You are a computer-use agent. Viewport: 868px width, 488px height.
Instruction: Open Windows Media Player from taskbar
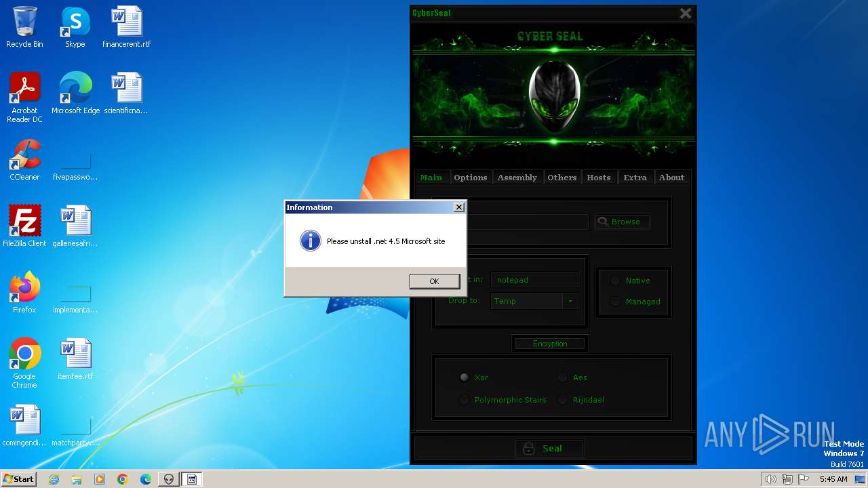click(x=100, y=479)
